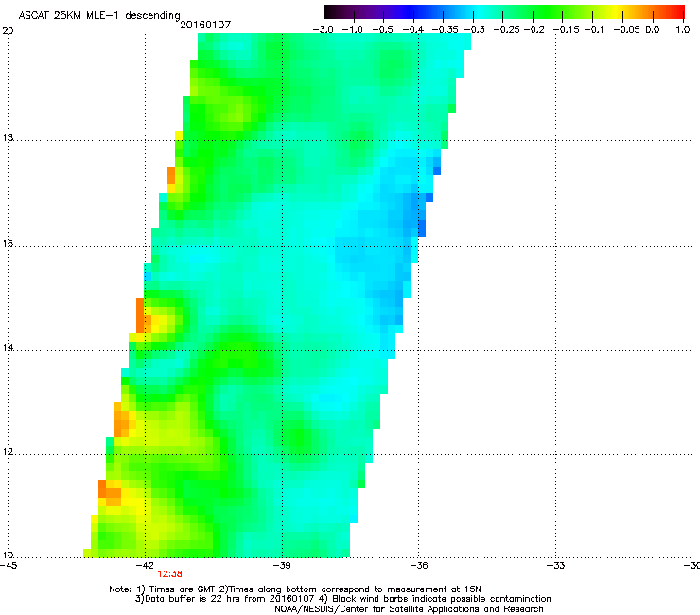The image size is (700, 615).
Task: Click the colorbar label -0.3
Action: coord(475,30)
